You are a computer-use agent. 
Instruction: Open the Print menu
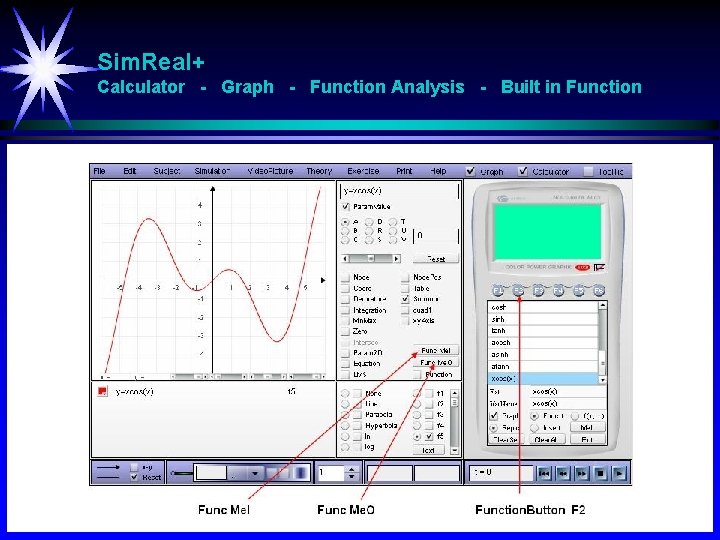(x=404, y=171)
